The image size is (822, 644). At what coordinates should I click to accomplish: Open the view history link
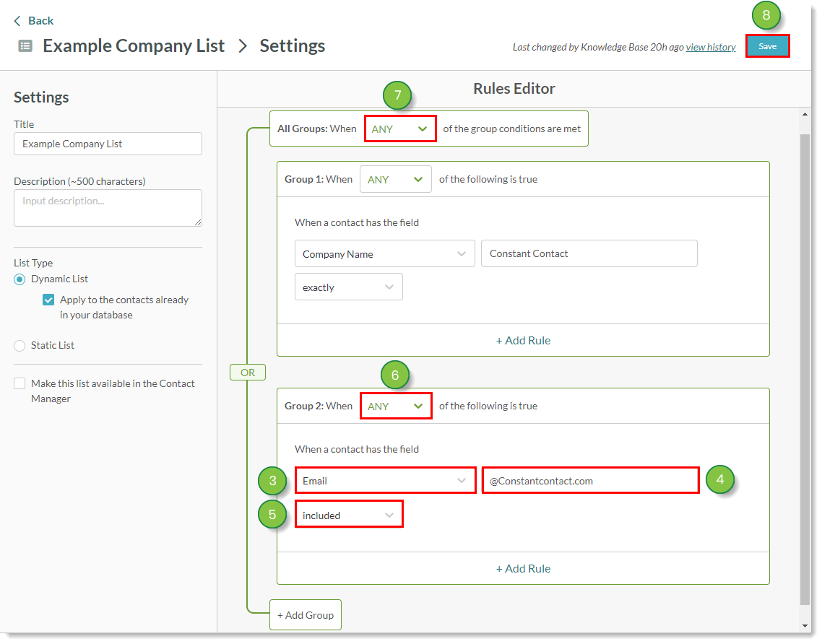pos(711,48)
